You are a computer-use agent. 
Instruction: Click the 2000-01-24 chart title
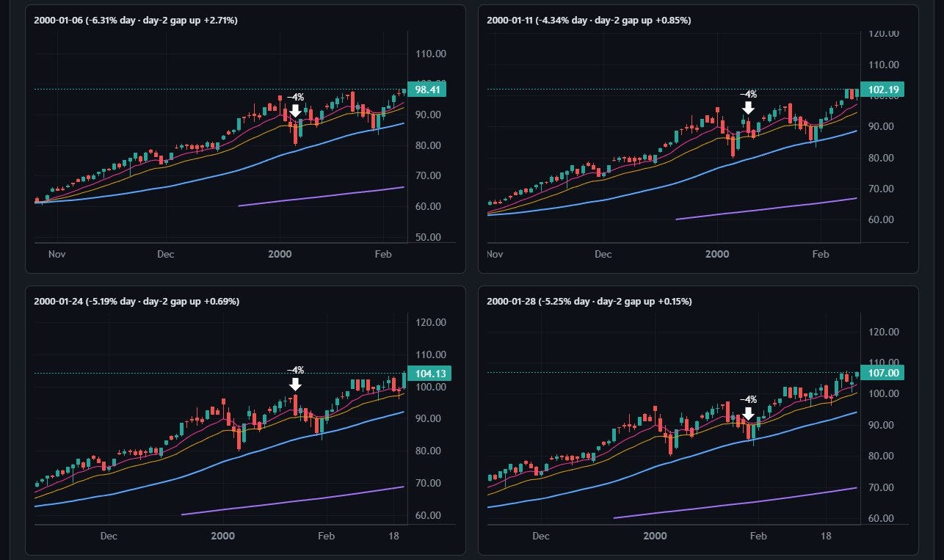pyautogui.click(x=137, y=301)
